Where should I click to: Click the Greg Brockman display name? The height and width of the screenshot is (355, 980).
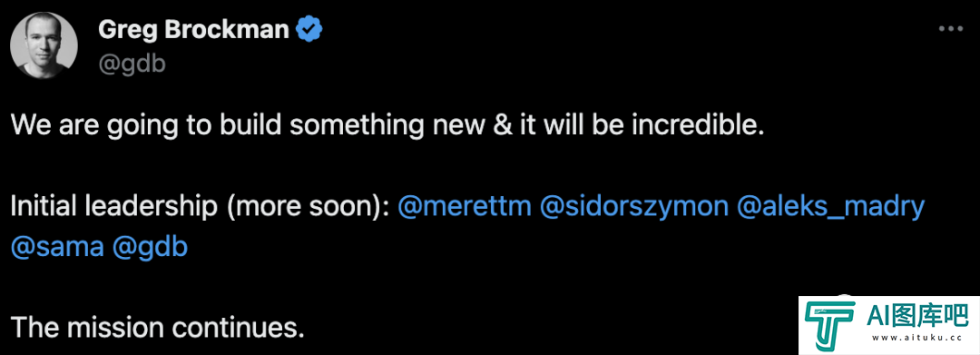[193, 29]
